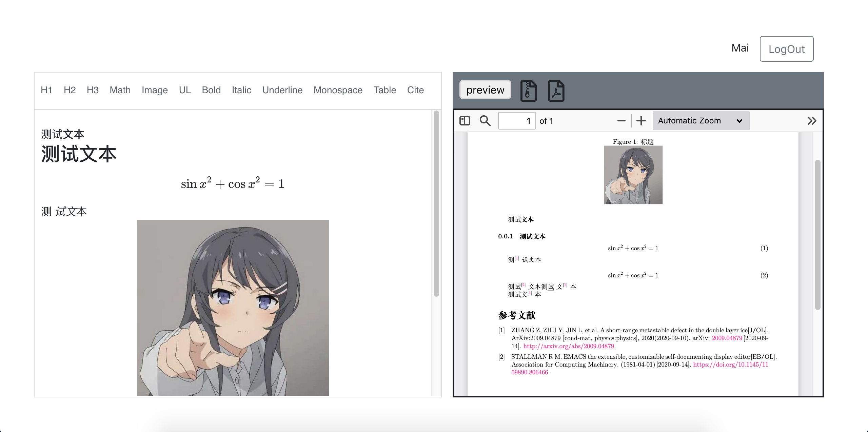
Task: Click the Monospace formatting icon
Action: click(338, 90)
